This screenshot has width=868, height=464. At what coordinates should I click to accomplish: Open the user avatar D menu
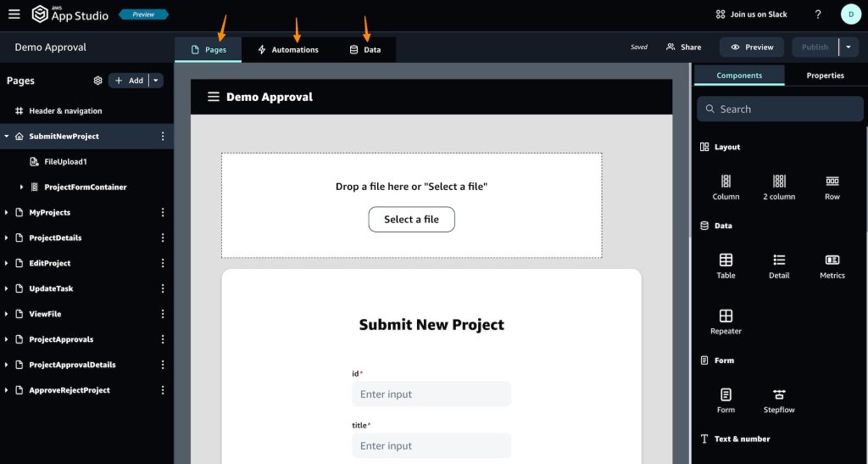pos(850,14)
